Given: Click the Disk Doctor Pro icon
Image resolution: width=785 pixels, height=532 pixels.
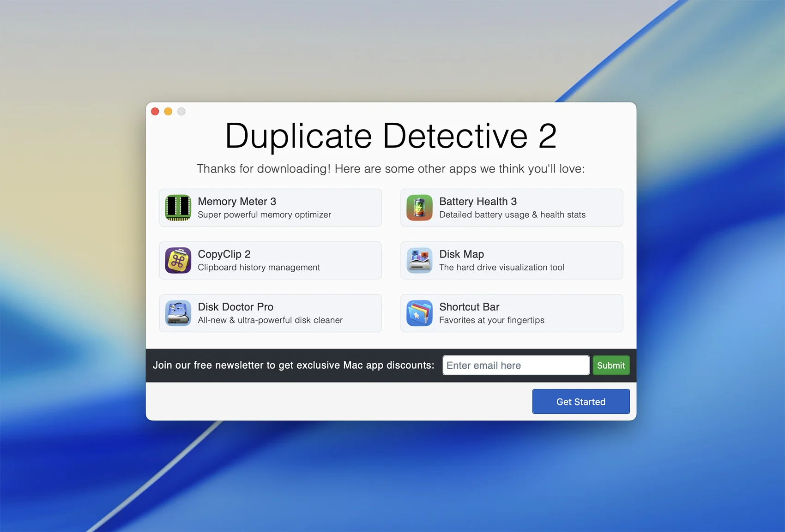Looking at the screenshot, I should (178, 313).
